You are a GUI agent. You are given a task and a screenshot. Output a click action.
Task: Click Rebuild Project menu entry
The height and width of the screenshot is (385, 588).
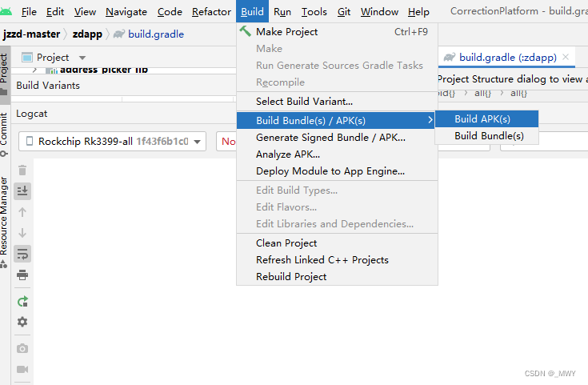(291, 276)
